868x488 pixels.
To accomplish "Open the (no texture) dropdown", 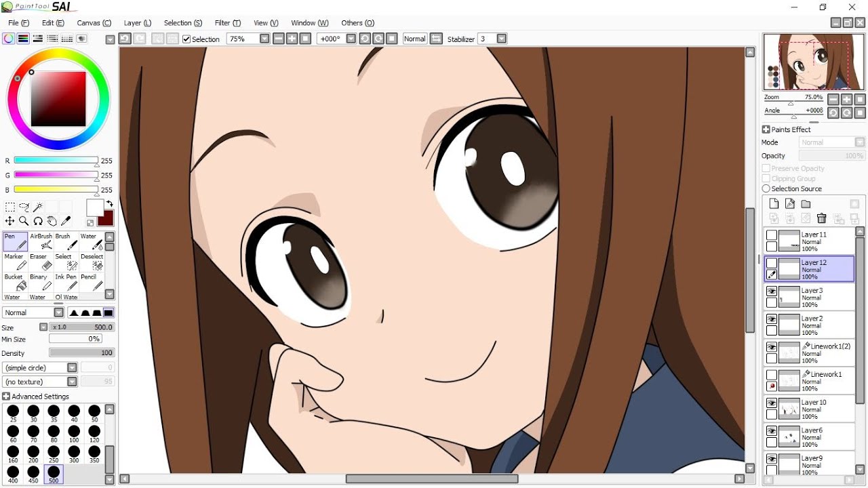I will pyautogui.click(x=72, y=382).
